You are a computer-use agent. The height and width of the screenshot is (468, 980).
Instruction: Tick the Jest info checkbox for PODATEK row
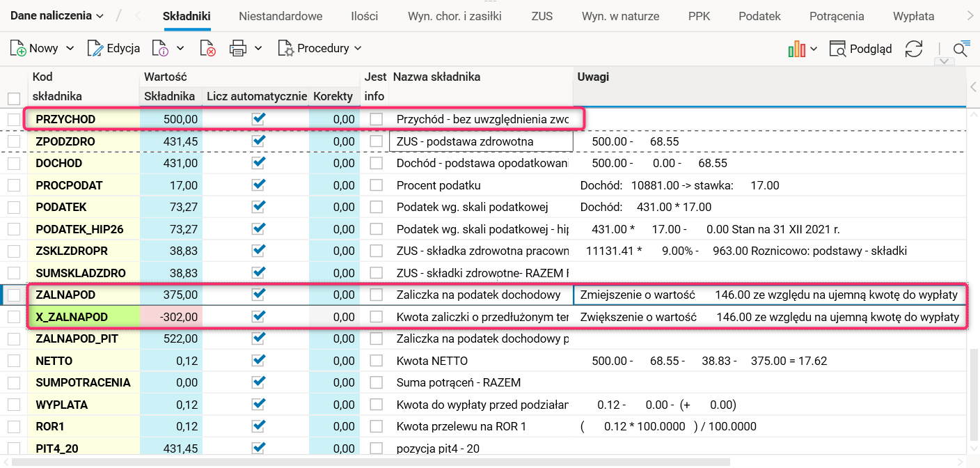point(377,207)
